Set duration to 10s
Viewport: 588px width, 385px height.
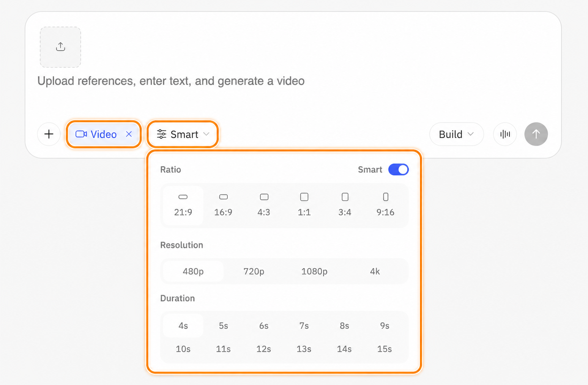coord(183,349)
